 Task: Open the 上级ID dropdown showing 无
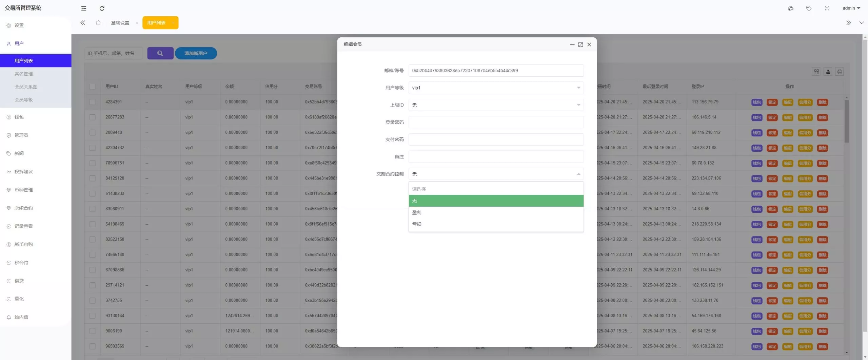(496, 105)
